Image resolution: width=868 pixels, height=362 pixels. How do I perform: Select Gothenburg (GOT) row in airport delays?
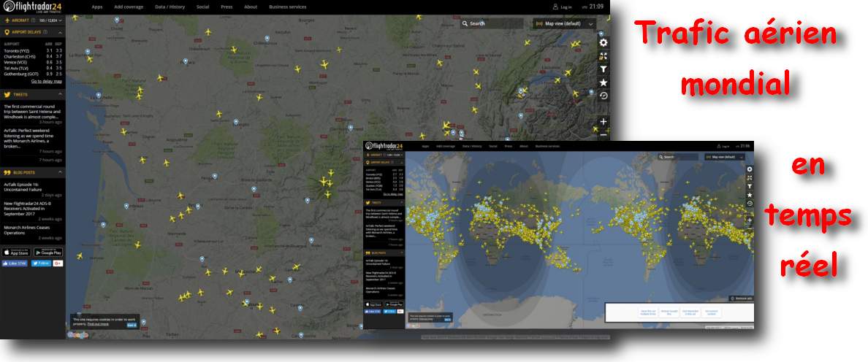pyautogui.click(x=33, y=74)
